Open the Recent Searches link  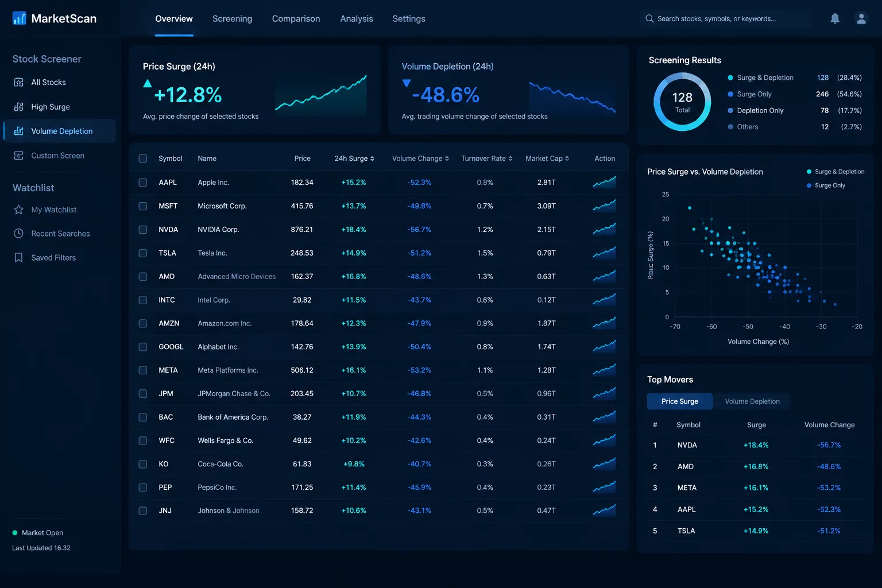[x=60, y=234]
